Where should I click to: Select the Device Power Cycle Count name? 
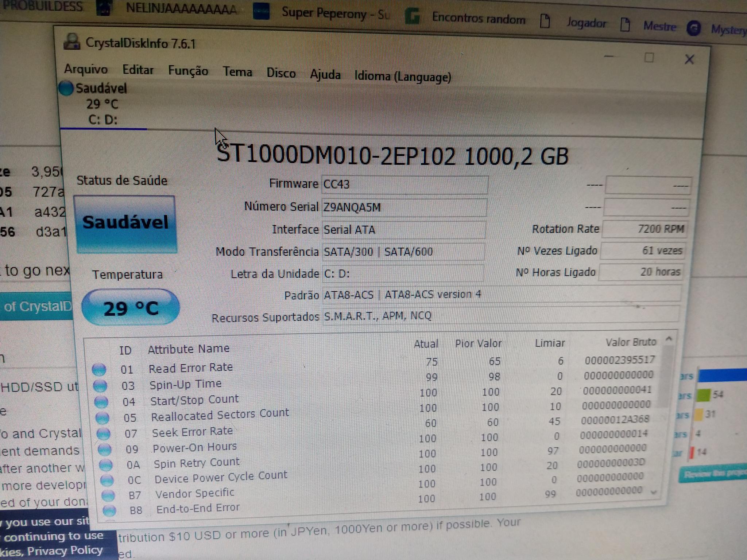pos(221,477)
